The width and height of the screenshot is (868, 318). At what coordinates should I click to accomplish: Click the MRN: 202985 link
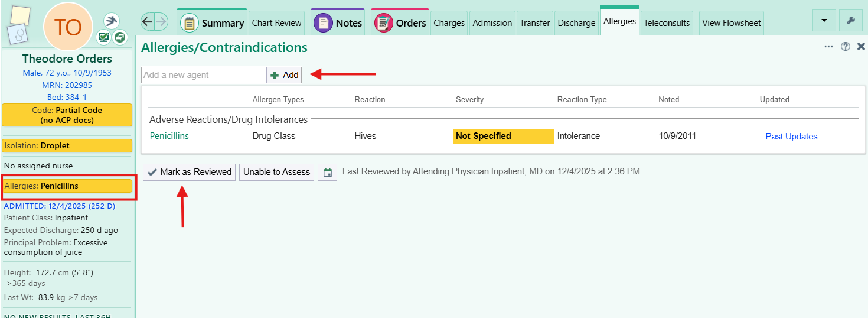click(x=67, y=85)
